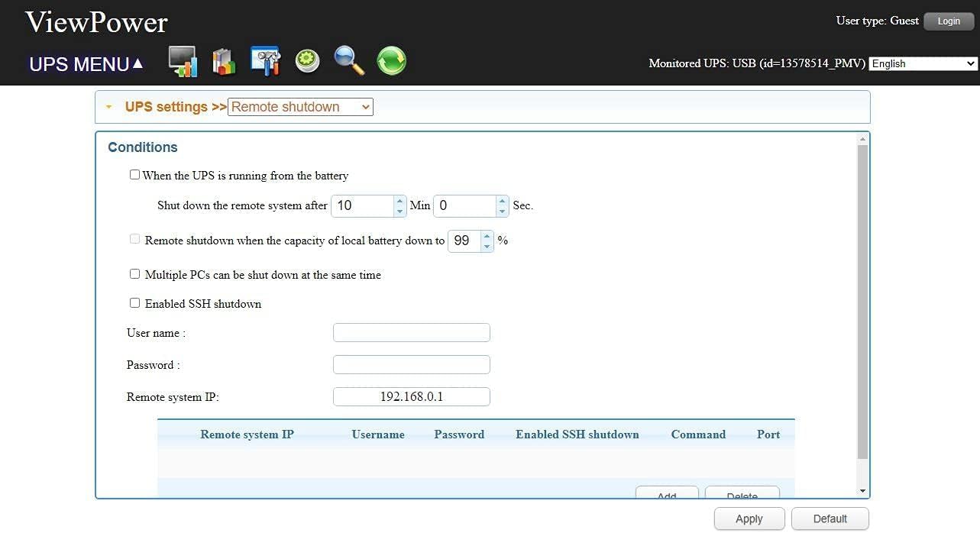Click the Password input field

pyautogui.click(x=412, y=364)
